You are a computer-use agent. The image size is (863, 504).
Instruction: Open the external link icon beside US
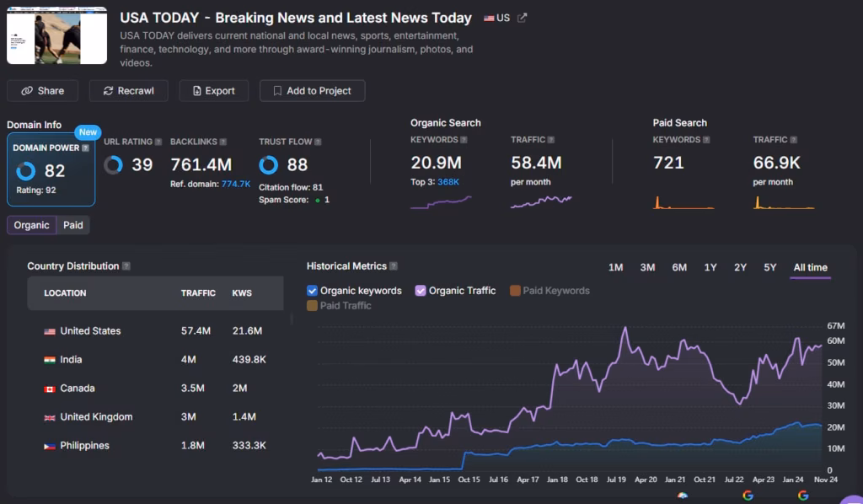pyautogui.click(x=523, y=18)
